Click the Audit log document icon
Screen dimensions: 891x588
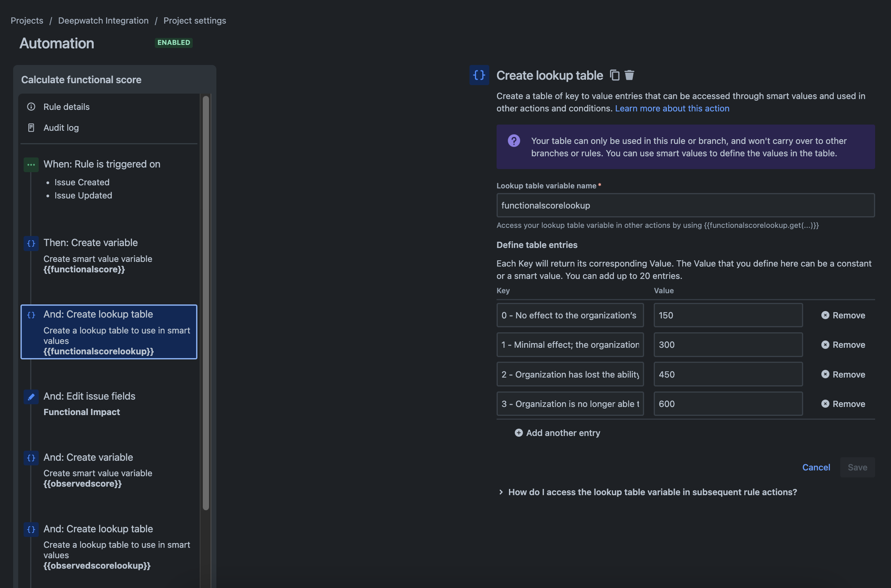[31, 128]
